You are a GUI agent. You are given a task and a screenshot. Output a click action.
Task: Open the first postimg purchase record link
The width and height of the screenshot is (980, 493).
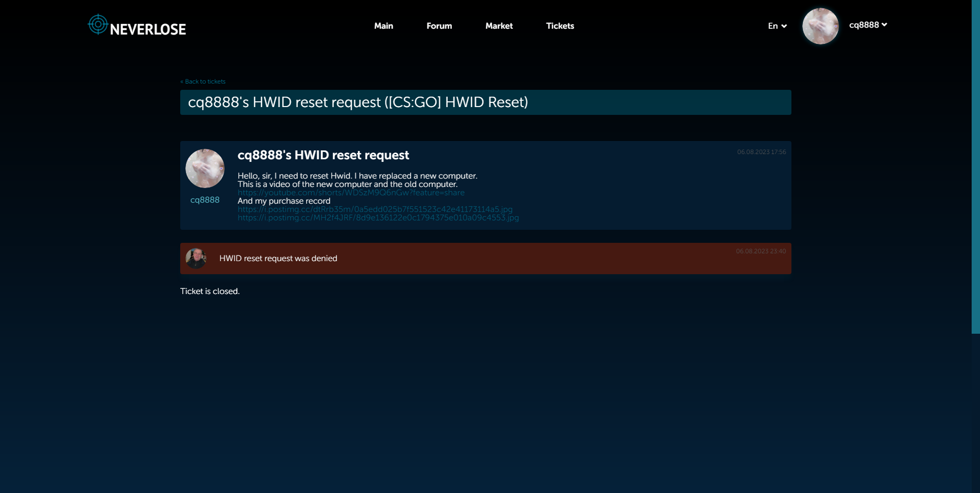[375, 209]
